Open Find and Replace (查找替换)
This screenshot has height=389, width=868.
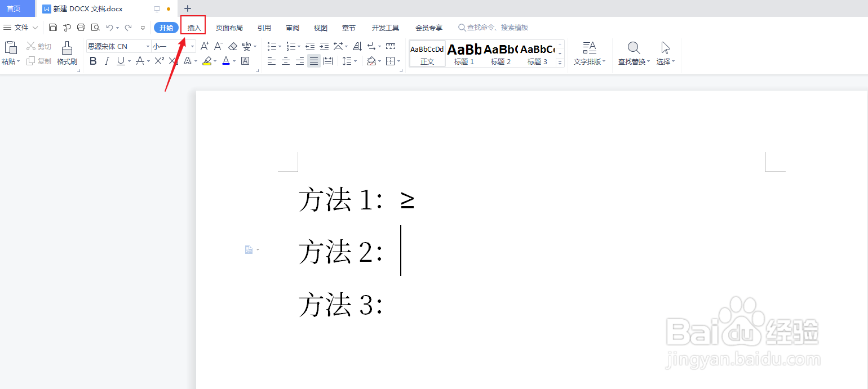pyautogui.click(x=634, y=53)
